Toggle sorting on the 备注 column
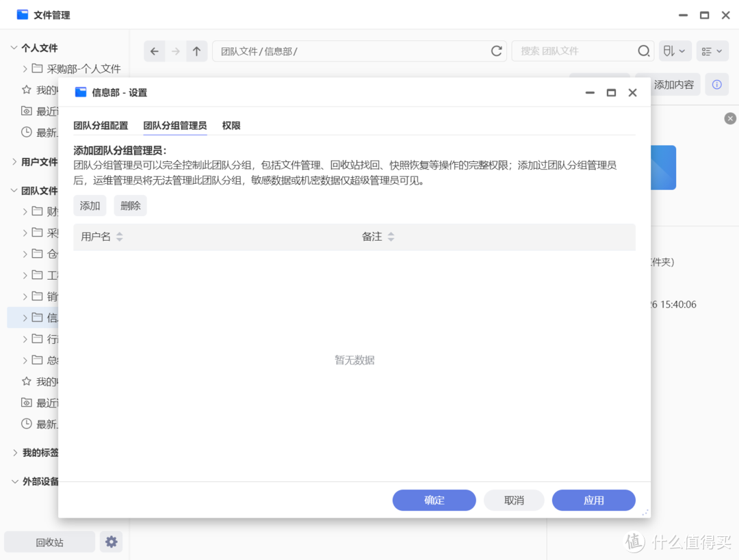 pyautogui.click(x=390, y=236)
